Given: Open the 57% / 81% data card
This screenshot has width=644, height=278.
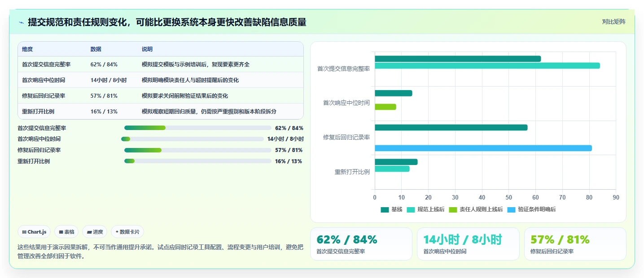Looking at the screenshot, I should tap(575, 244).
